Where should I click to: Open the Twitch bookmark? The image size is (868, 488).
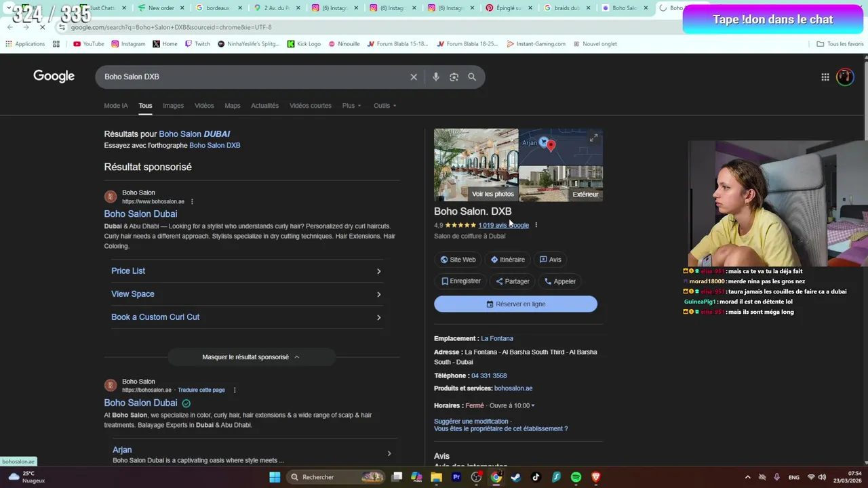(x=197, y=43)
